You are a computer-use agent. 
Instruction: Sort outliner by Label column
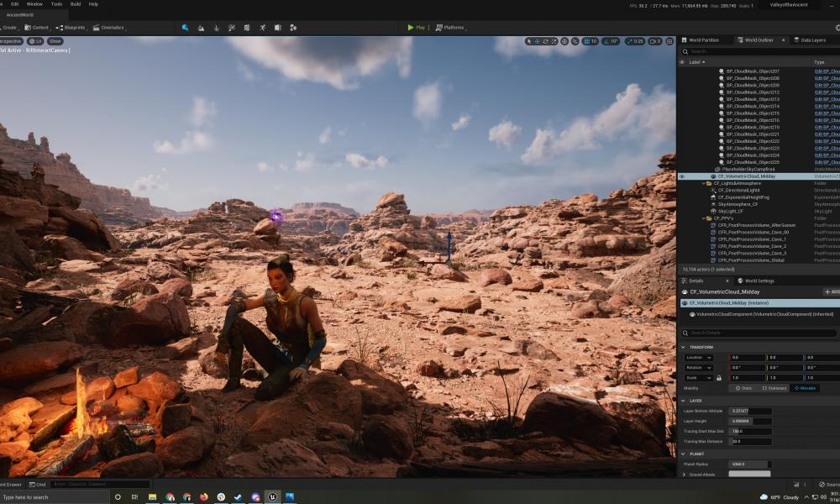click(x=696, y=62)
